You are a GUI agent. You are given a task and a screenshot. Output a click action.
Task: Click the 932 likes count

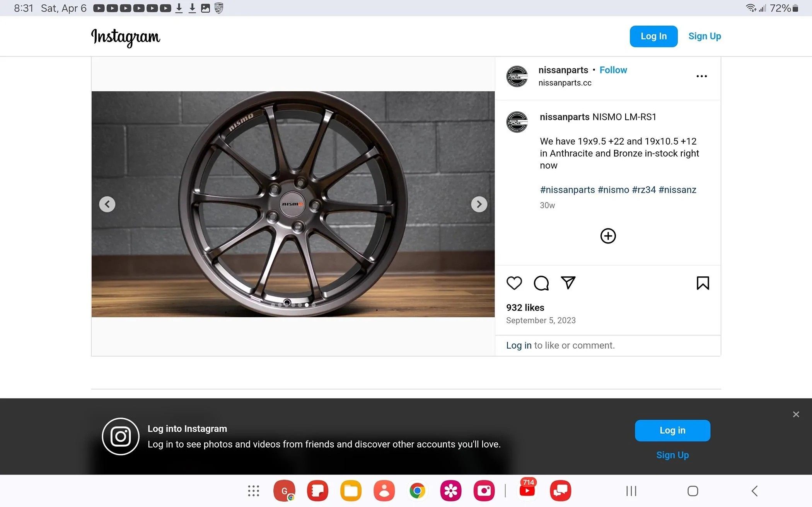pos(525,308)
